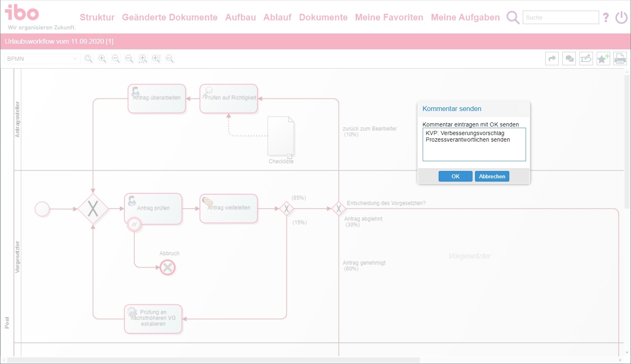Select the Prüfung an nächsthöheren VG task
Viewport: 631px width, 364px height.
(x=153, y=319)
